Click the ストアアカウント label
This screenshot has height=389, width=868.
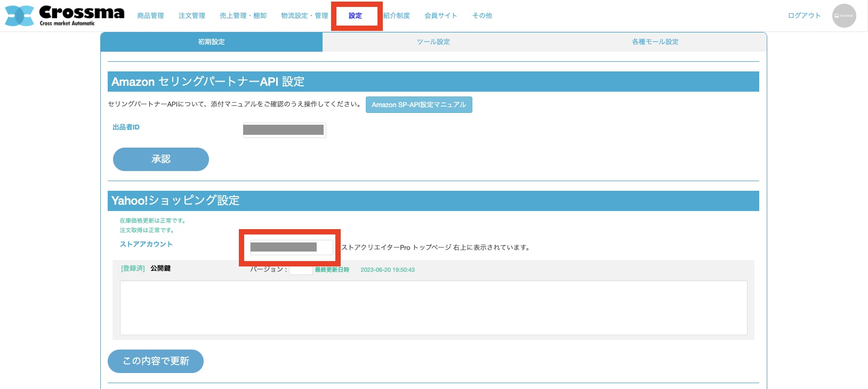click(146, 244)
